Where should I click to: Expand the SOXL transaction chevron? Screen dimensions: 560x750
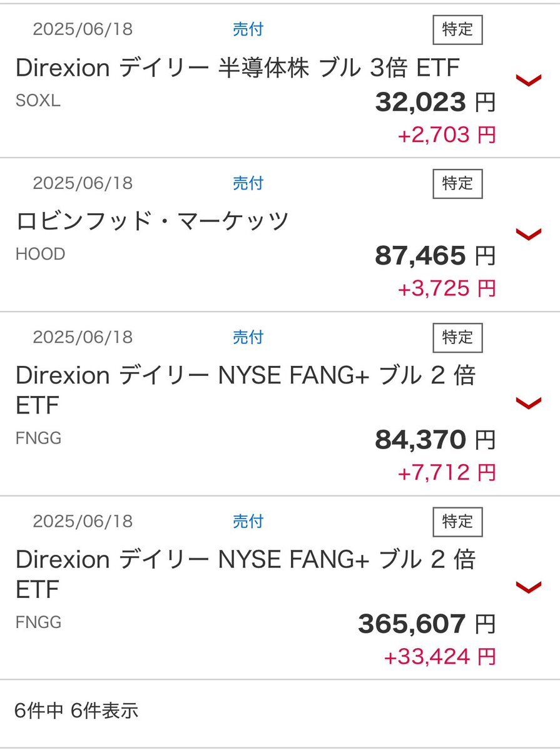529,80
